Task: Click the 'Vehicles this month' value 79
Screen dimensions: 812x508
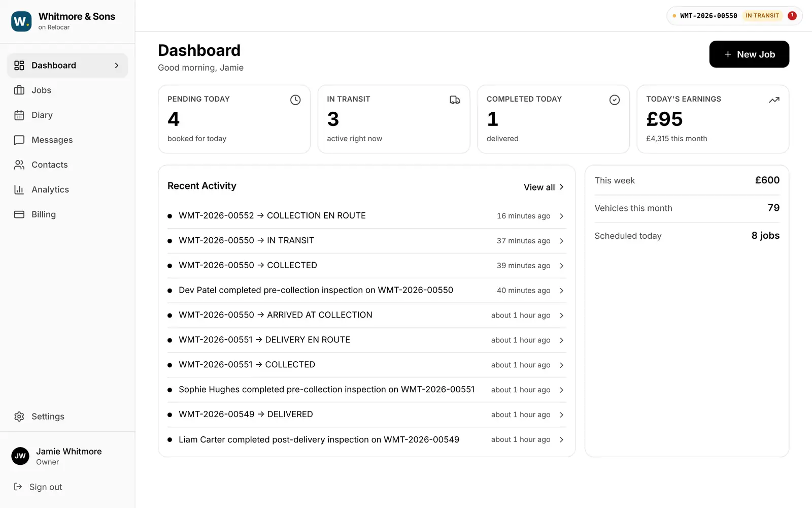Action: (773, 208)
